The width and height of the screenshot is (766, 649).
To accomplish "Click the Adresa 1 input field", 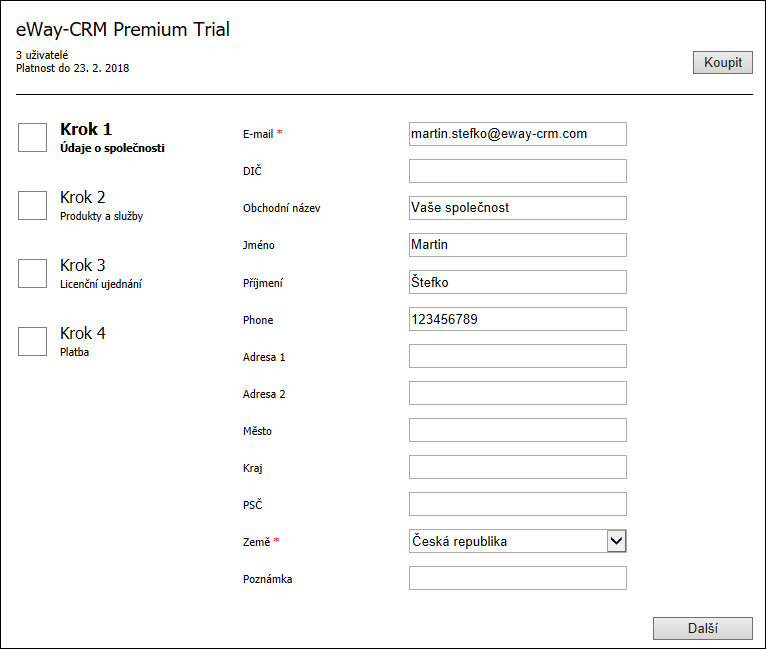I will pos(518,356).
